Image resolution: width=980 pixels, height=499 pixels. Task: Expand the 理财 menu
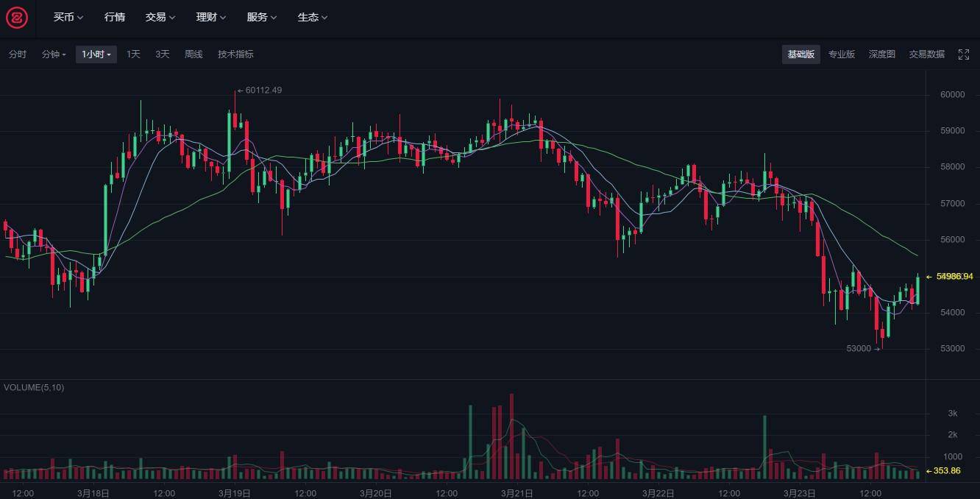[x=211, y=17]
